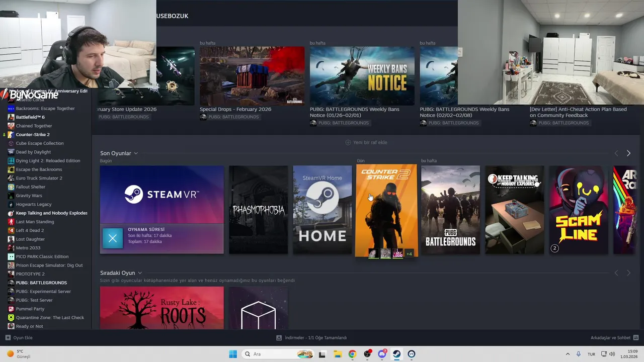Dismiss the SteamVR playtime with X icon
The height and width of the screenshot is (362, 644).
113,238
